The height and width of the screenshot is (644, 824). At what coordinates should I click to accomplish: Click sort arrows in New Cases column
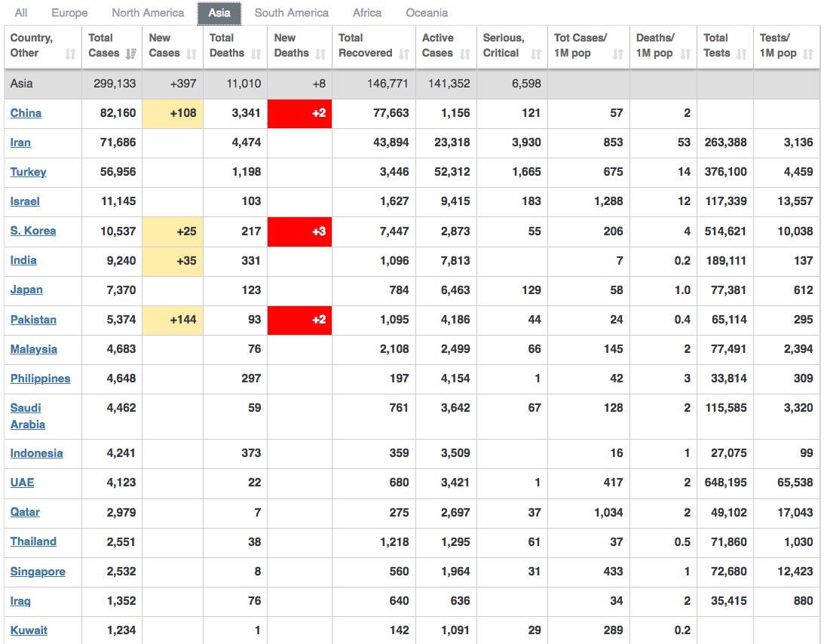[x=191, y=54]
